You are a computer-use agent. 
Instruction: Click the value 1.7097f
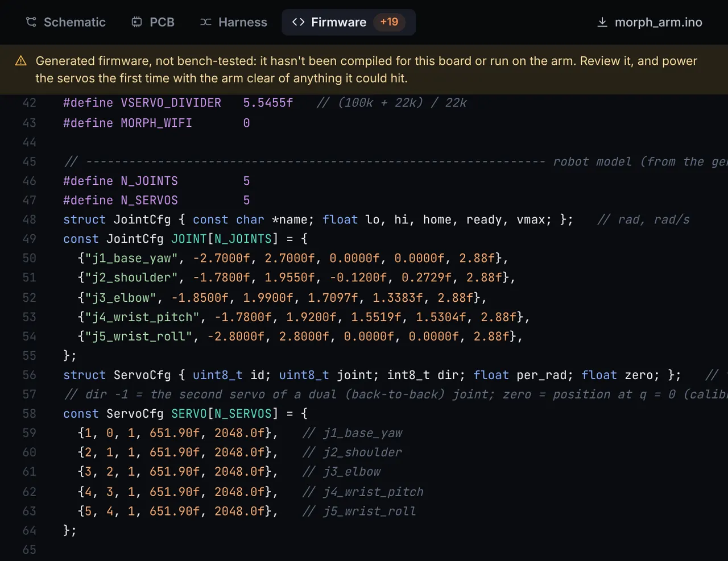pos(333,297)
